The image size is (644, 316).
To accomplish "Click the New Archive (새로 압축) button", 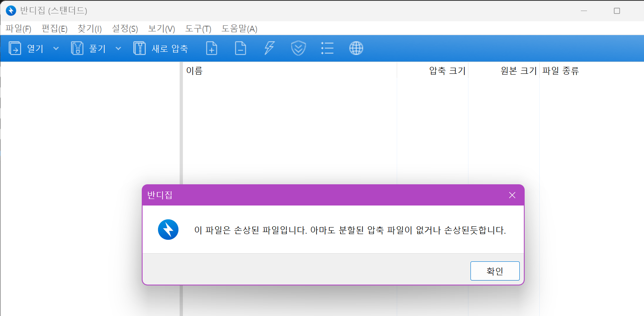I will [161, 49].
